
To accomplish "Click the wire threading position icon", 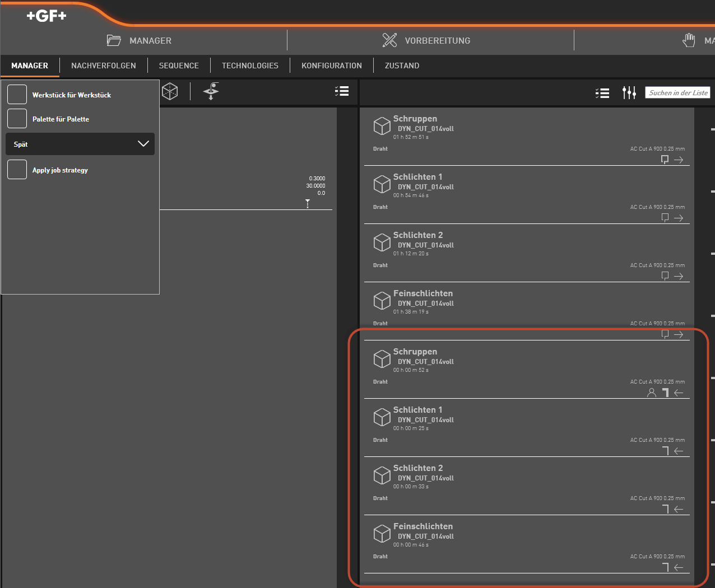I will click(x=211, y=91).
